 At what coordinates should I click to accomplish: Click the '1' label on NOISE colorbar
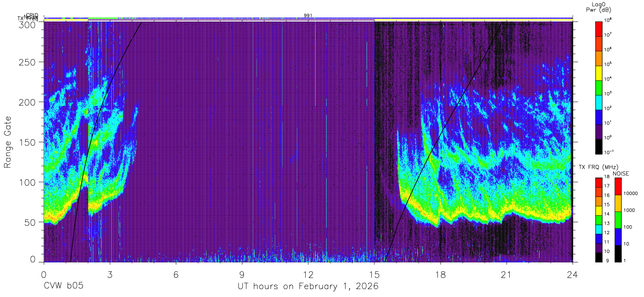click(x=626, y=260)
